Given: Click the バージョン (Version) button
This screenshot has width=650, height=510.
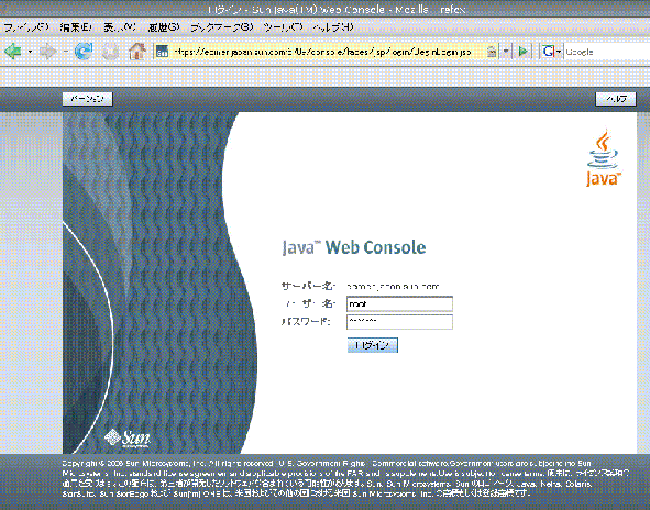Looking at the screenshot, I should point(87,99).
